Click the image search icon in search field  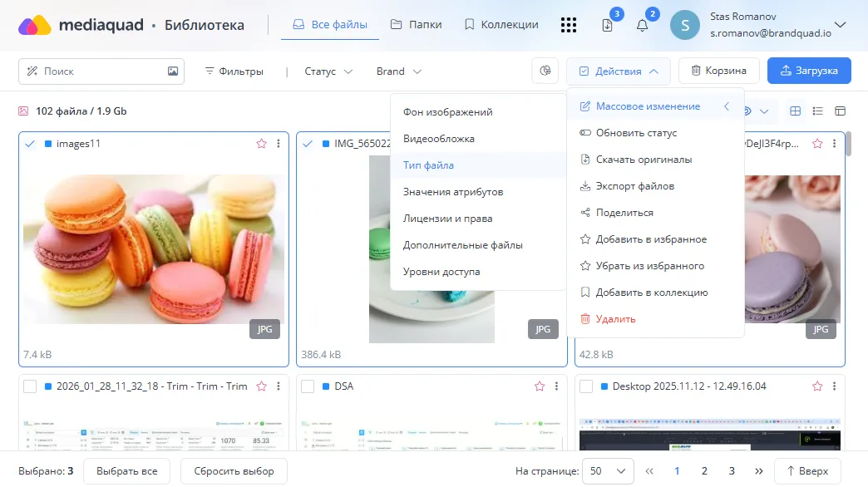(x=173, y=71)
